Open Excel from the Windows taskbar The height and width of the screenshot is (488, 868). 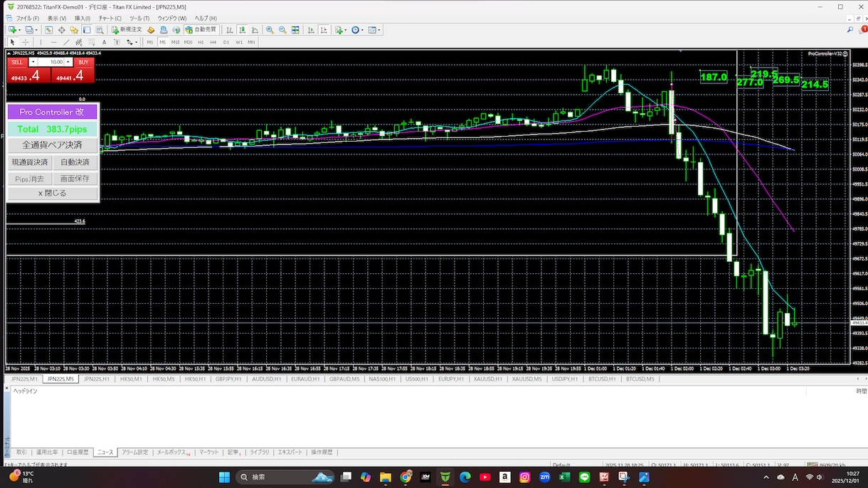pyautogui.click(x=564, y=477)
